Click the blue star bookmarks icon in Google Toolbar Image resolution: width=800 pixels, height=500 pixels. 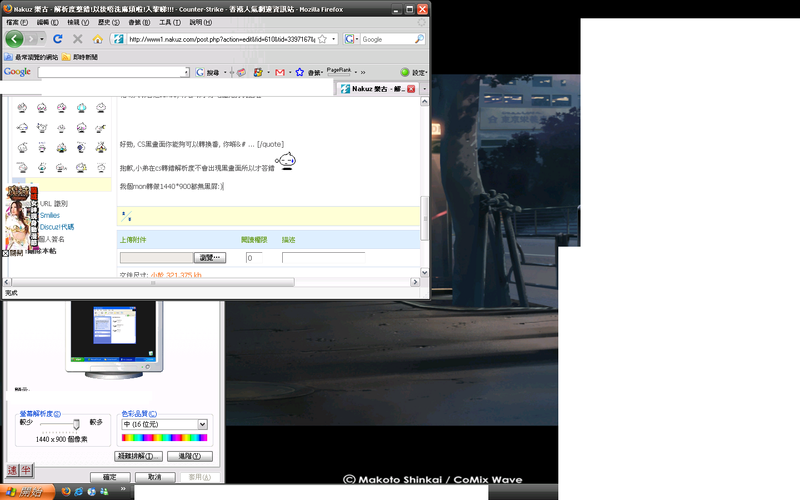tap(299, 72)
